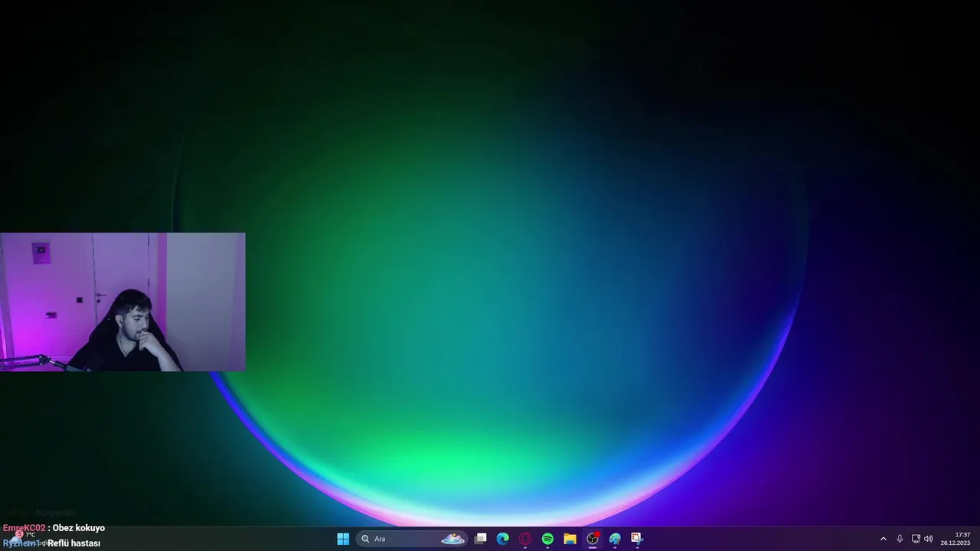Click chat message "Obez kokuyo"
This screenshot has height=551, width=980.
(x=79, y=528)
